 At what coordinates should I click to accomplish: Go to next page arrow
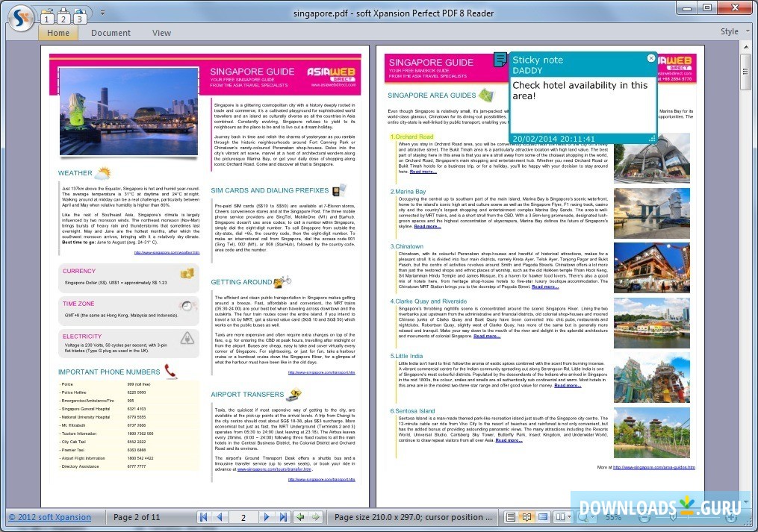point(267,516)
